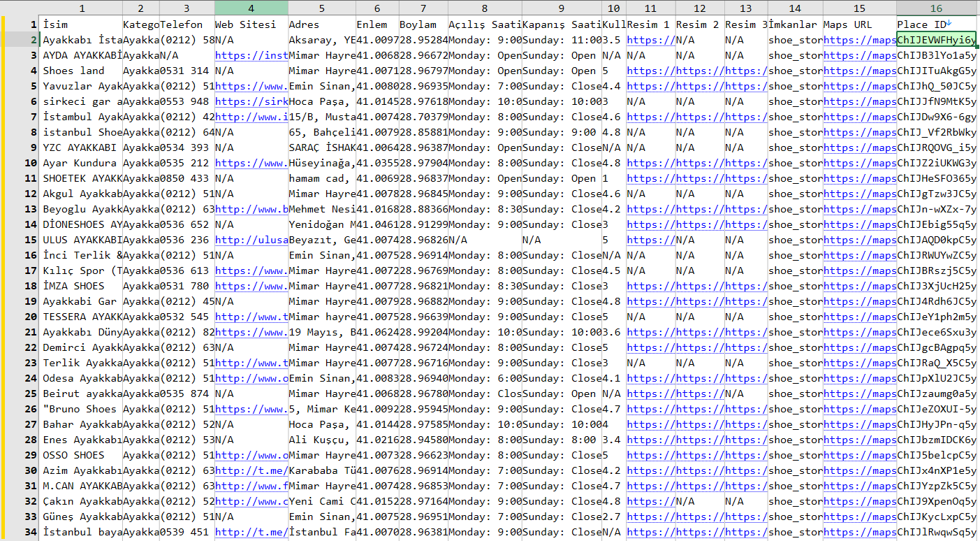Select column 16 number header
Viewport: 980px width, 541px height.
click(x=936, y=8)
